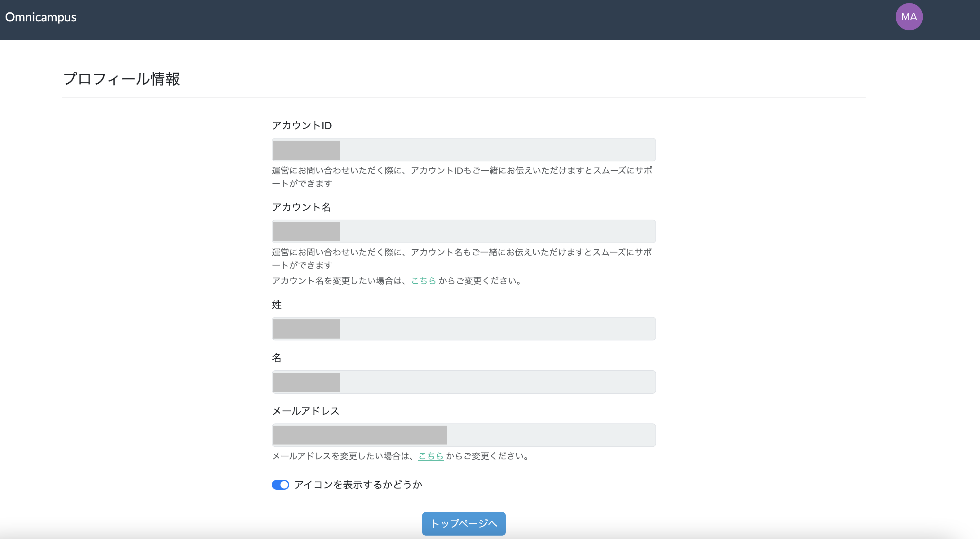This screenshot has height=539, width=980.
Task: Click the Omnicampus logo in header
Action: point(41,17)
